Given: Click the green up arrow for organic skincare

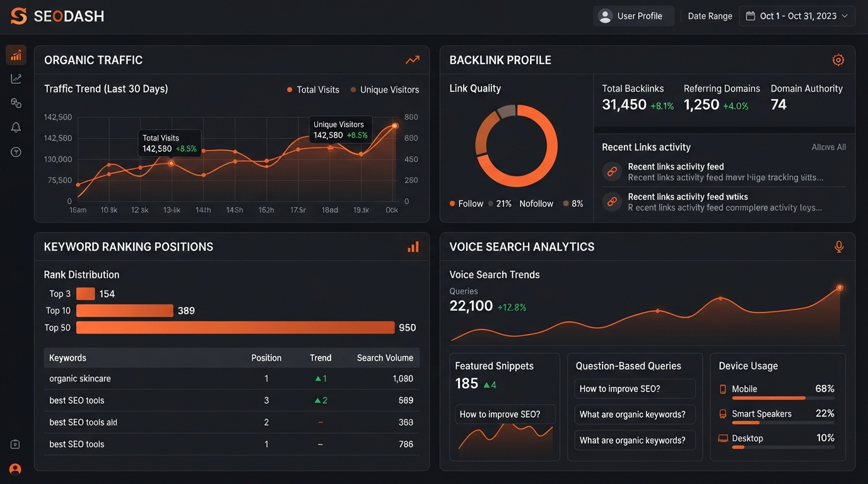Looking at the screenshot, I should click(318, 379).
